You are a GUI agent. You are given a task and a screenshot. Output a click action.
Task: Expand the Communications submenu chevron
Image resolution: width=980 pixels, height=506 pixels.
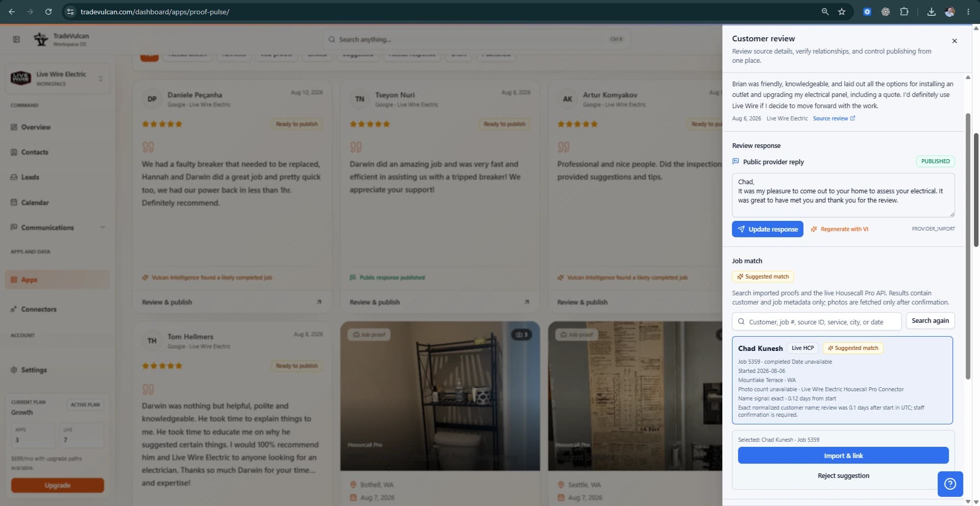[x=103, y=227]
